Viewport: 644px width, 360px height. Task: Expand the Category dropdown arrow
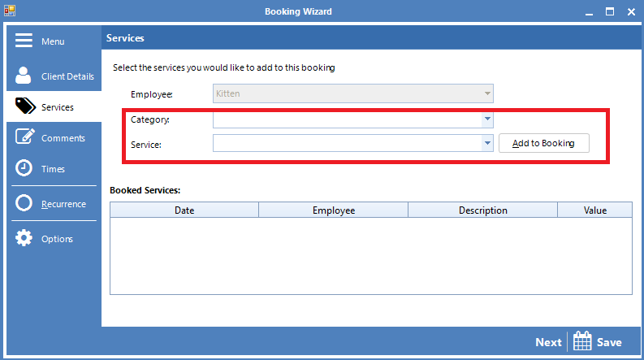coord(487,119)
